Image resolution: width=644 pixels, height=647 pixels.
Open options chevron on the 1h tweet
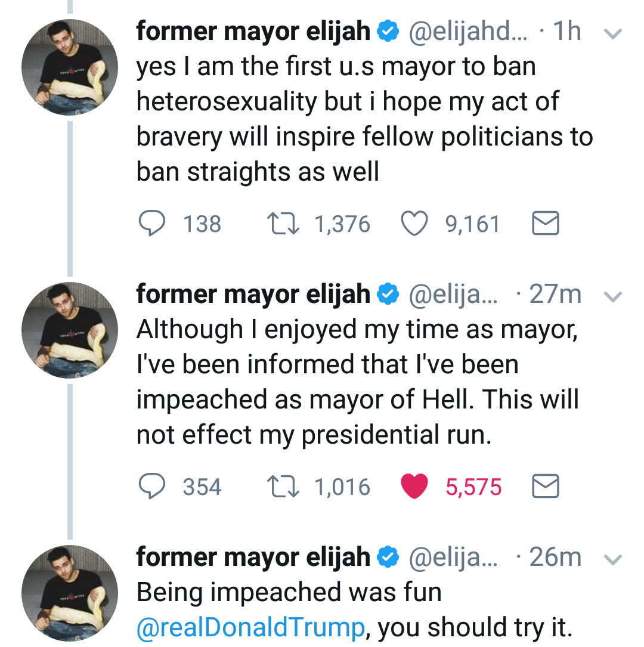click(613, 33)
